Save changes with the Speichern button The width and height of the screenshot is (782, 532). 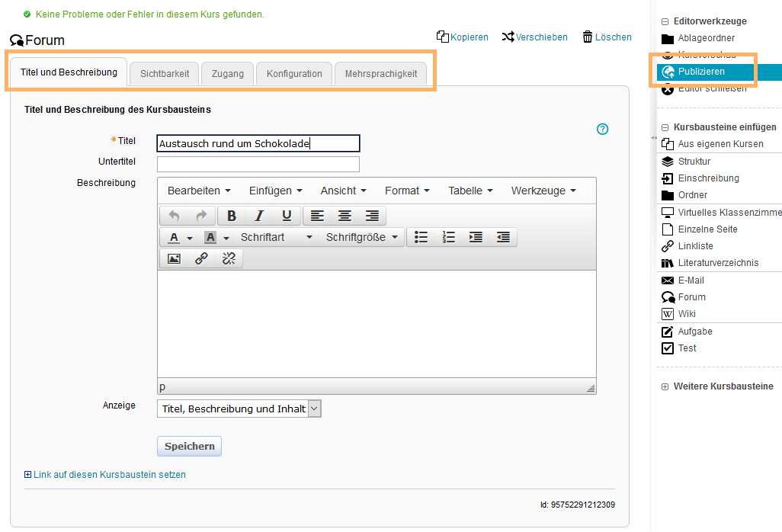(189, 446)
